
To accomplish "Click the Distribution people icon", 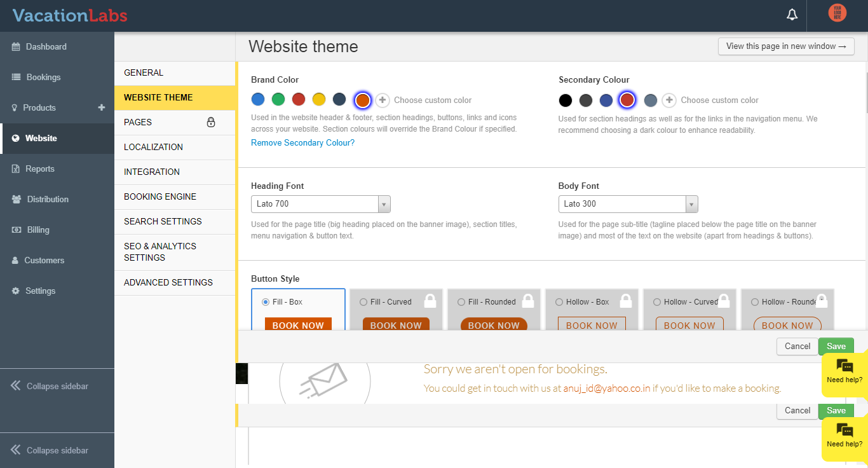I will click(x=17, y=199).
